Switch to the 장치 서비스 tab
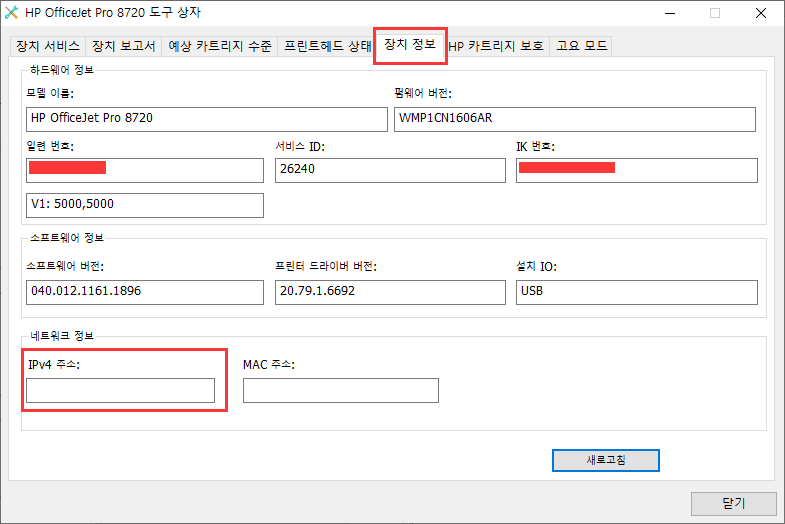 pos(48,46)
